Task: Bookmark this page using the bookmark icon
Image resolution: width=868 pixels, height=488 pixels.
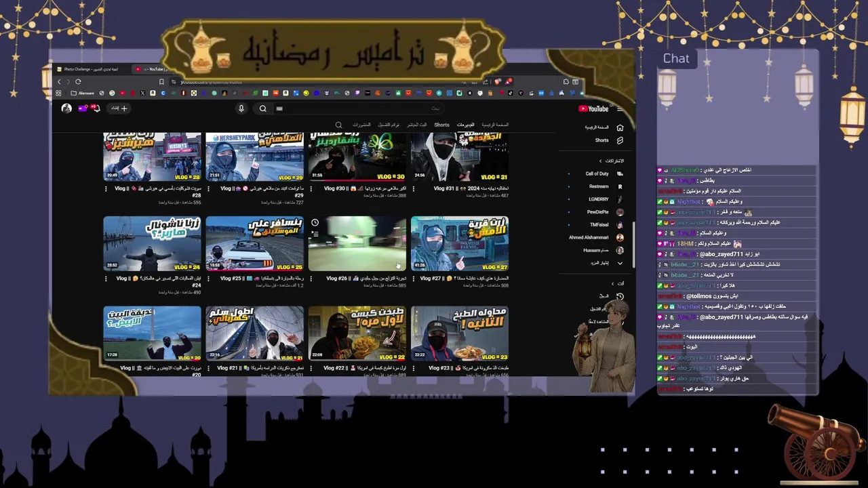Action: (161, 81)
